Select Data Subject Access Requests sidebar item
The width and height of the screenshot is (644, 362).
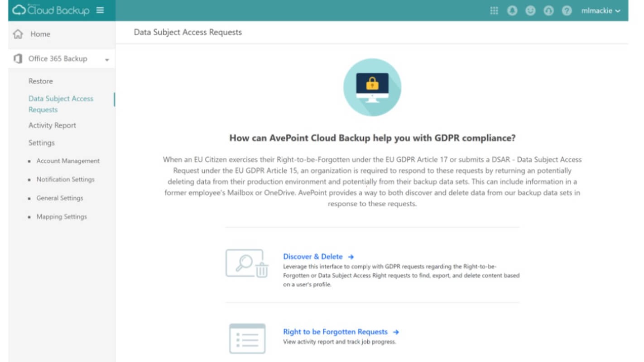[61, 104]
